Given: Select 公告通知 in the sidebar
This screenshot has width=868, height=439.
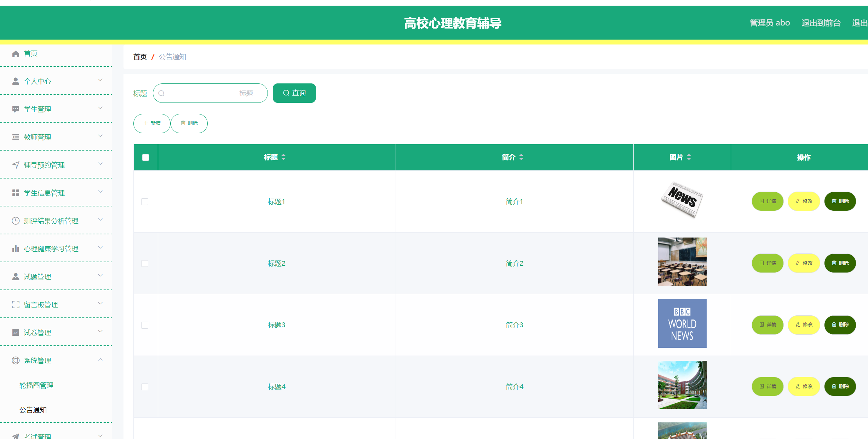Looking at the screenshot, I should point(33,410).
